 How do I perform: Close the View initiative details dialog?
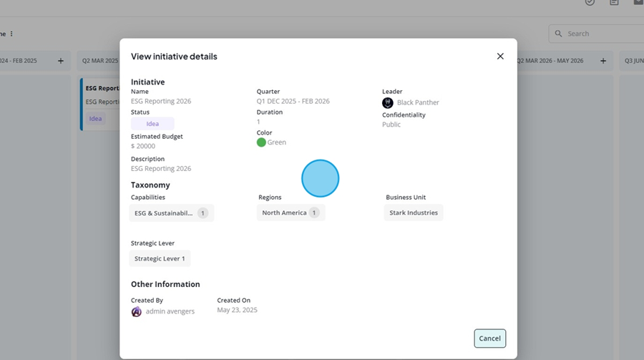pyautogui.click(x=500, y=57)
